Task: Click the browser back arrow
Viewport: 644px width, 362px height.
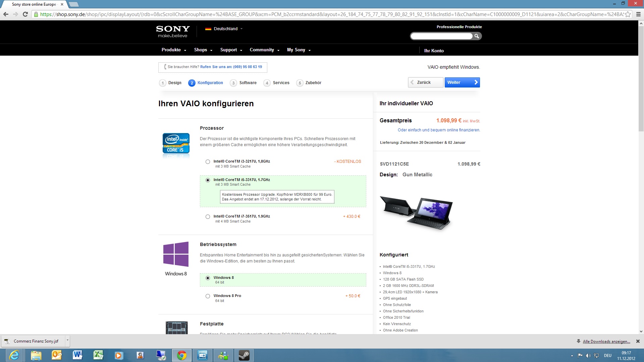Action: point(6,14)
